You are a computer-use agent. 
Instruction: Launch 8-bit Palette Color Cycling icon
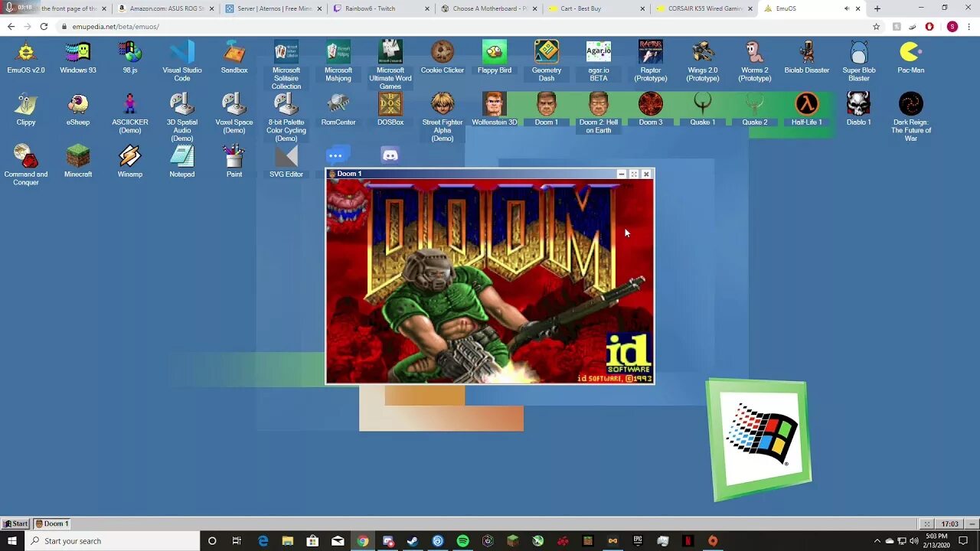pos(286,117)
